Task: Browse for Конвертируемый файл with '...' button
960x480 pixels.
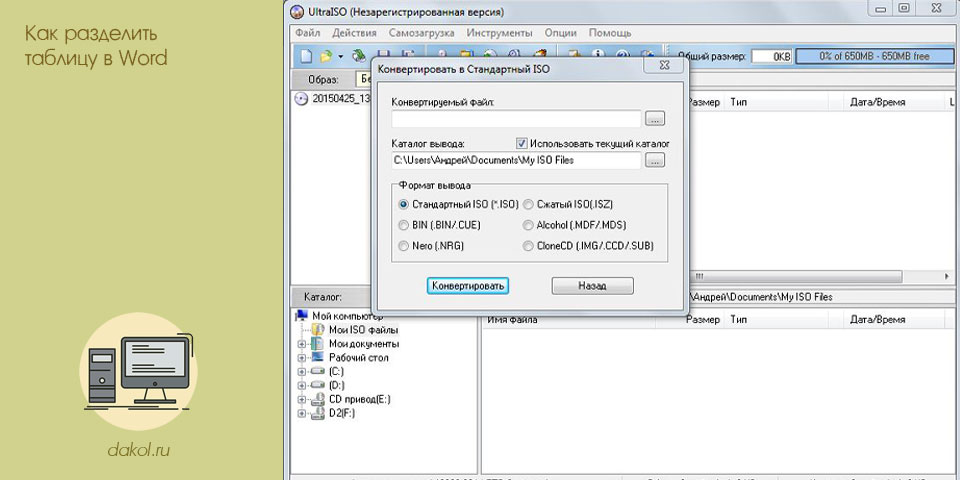Action: pyautogui.click(x=655, y=119)
